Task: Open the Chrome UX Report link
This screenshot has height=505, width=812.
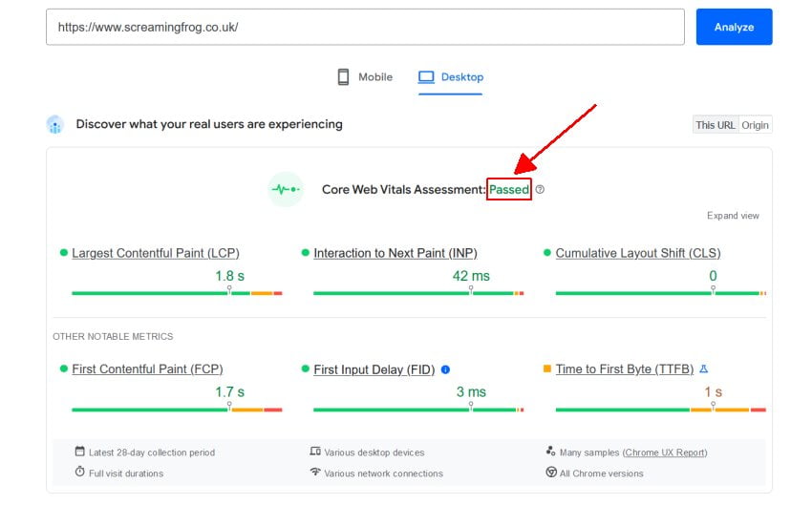Action: 665,452
